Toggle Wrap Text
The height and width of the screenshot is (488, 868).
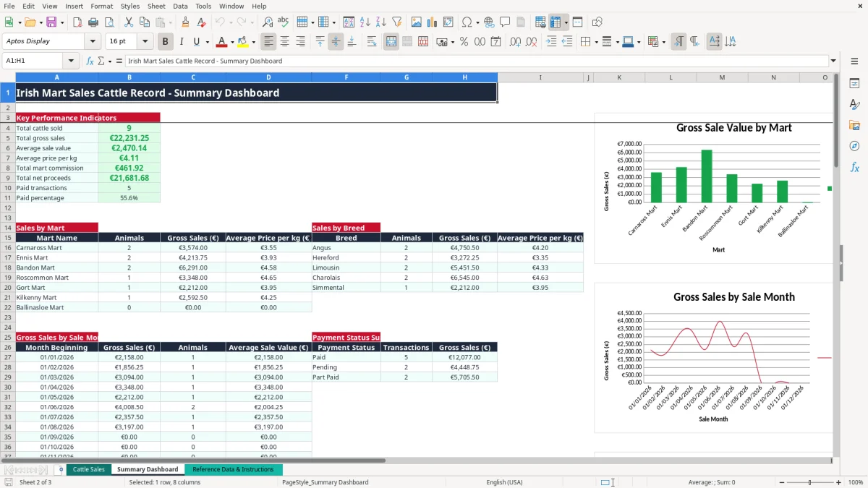[372, 42]
